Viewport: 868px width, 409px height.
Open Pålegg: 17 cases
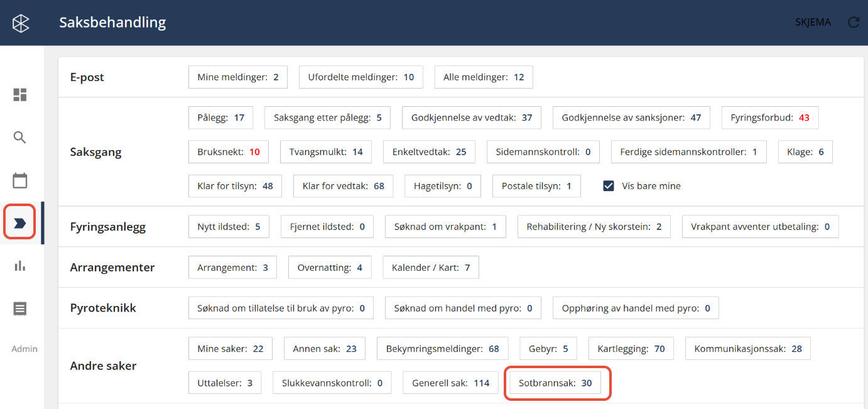(x=221, y=117)
